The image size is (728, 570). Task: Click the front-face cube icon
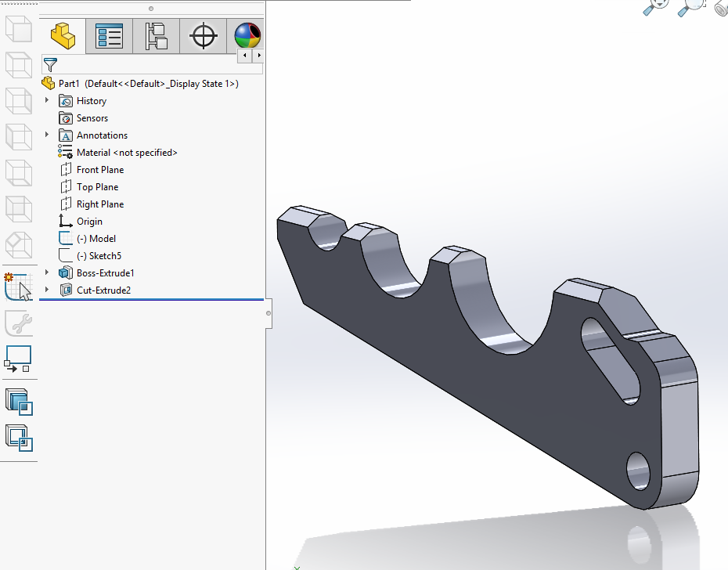19,29
